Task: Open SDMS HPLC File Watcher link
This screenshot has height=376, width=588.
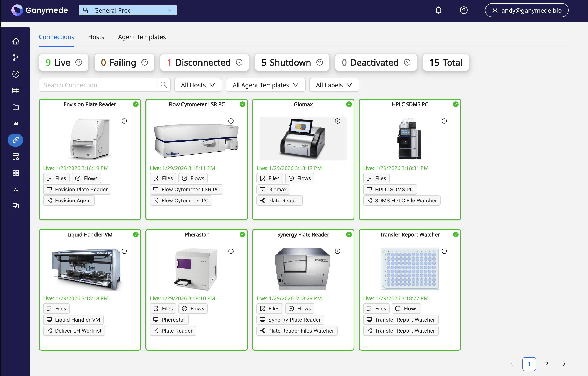Action: click(402, 200)
